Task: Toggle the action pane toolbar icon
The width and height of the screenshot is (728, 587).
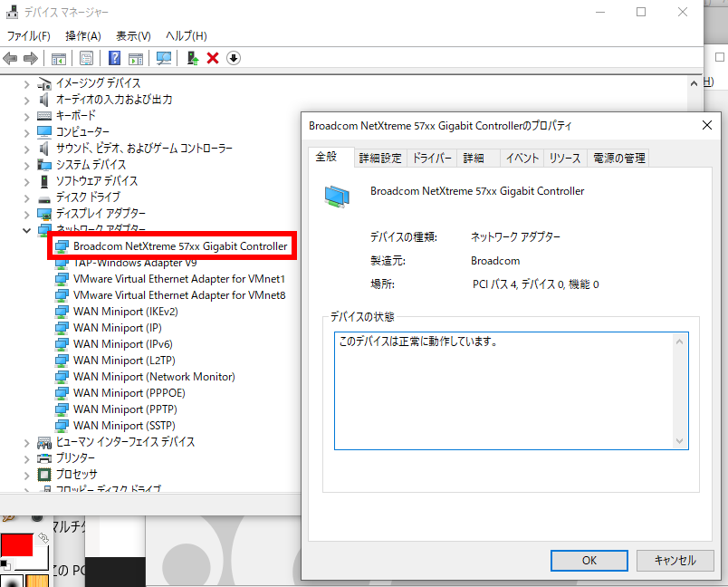Action: pos(136,59)
